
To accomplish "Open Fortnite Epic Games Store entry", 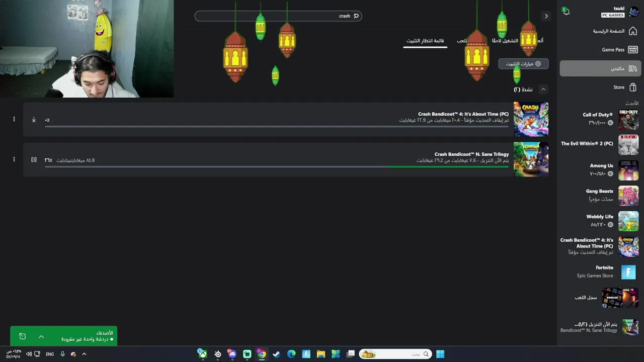I will [600, 272].
